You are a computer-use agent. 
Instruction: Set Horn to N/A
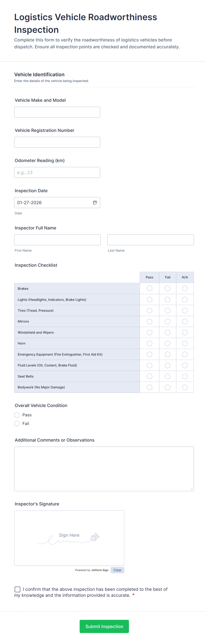tap(185, 343)
